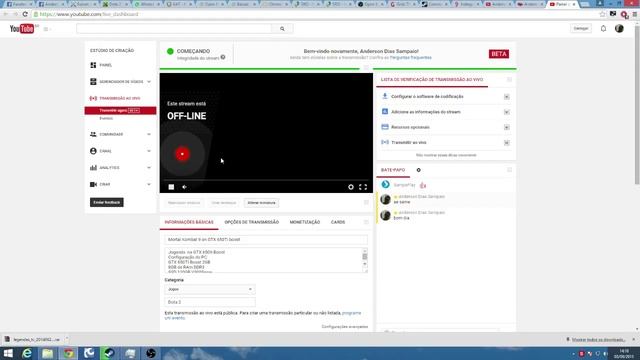Click the Adicione as informações do stream icon

384,111
